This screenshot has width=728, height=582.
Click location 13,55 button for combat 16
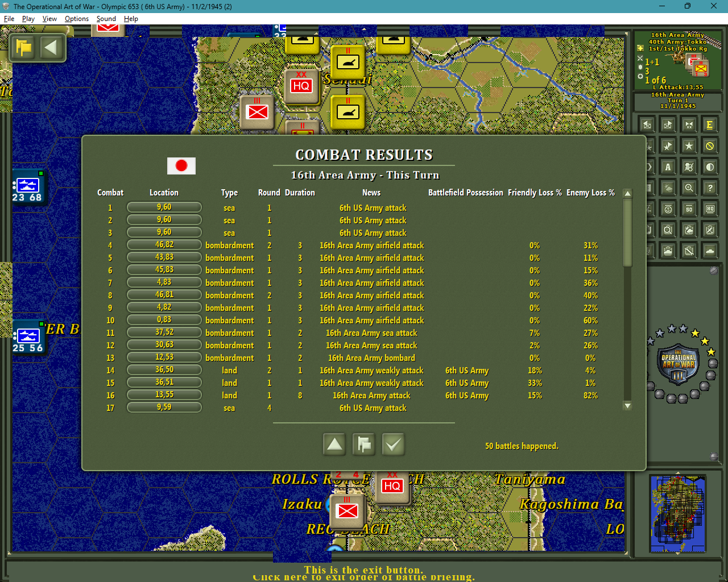click(x=164, y=395)
